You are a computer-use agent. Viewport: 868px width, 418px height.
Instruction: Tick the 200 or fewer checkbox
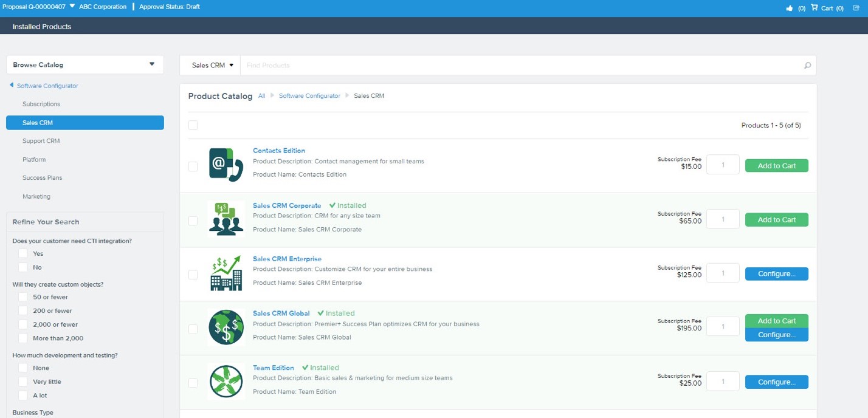click(22, 310)
